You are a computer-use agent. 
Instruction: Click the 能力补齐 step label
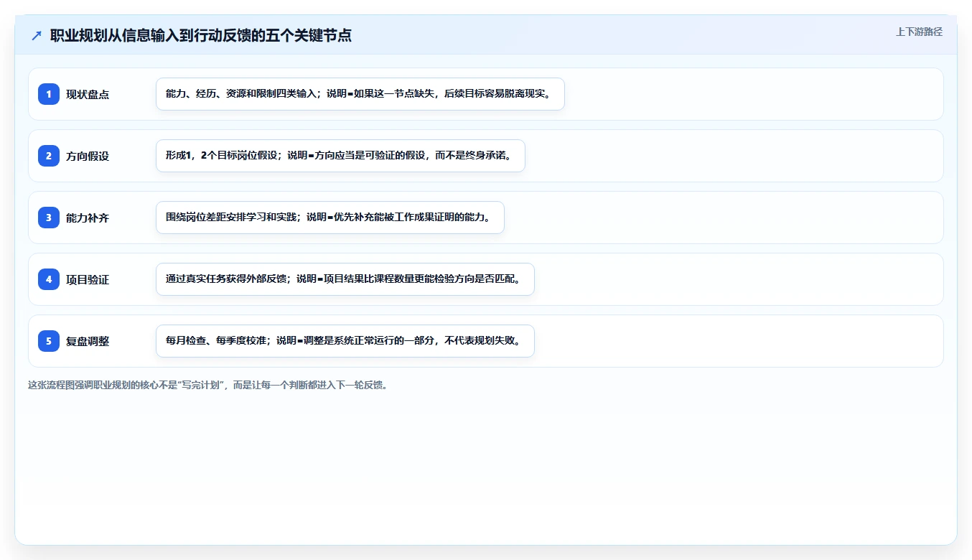tap(88, 218)
